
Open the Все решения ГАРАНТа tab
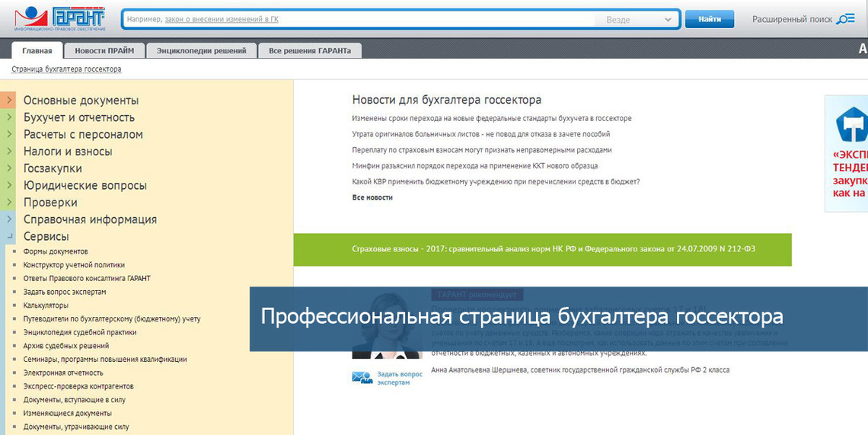(310, 51)
